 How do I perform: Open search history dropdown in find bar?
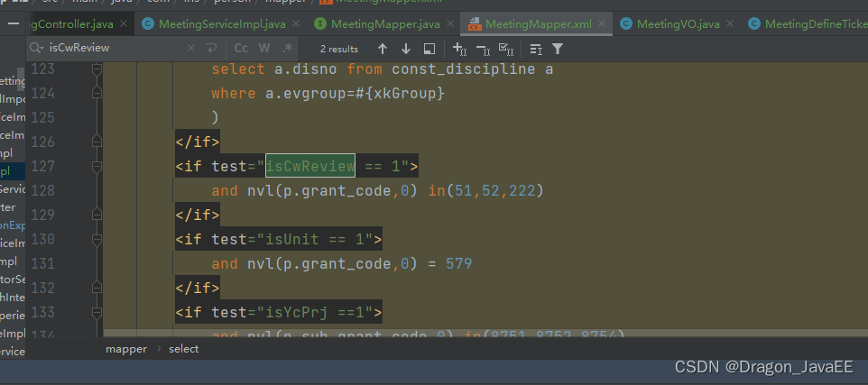(x=37, y=48)
